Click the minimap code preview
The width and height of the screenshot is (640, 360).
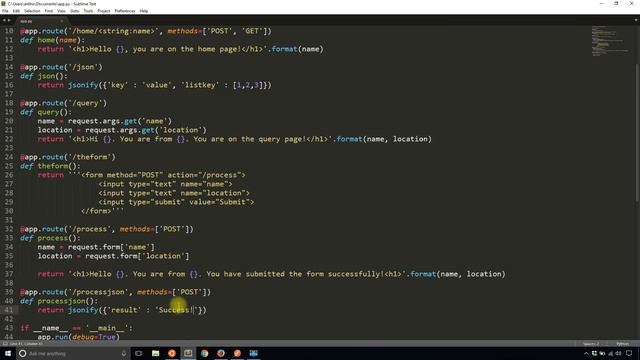610,41
